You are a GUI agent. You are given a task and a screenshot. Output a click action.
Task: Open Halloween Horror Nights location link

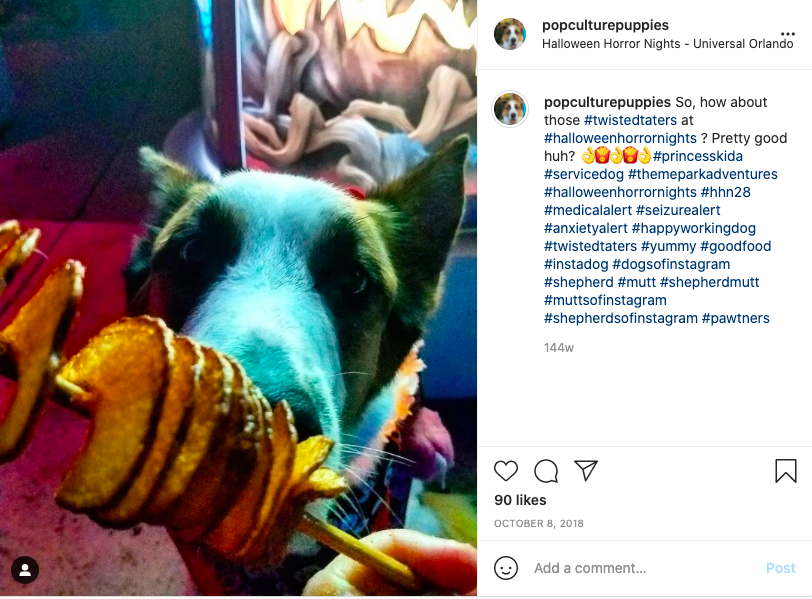click(x=667, y=43)
